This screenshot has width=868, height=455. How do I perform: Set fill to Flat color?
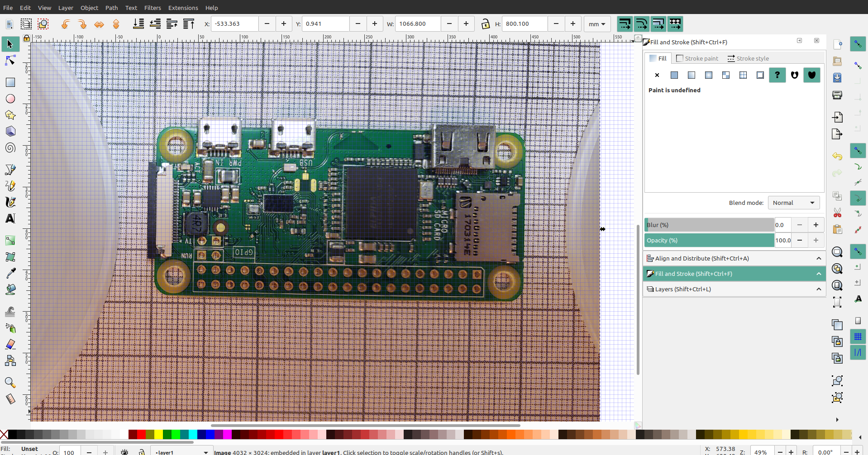tap(674, 75)
